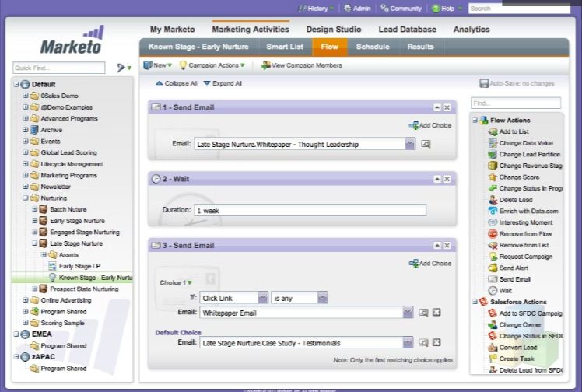Preview the Case Study Testimonials default email
The height and width of the screenshot is (392, 582).
coord(423,343)
